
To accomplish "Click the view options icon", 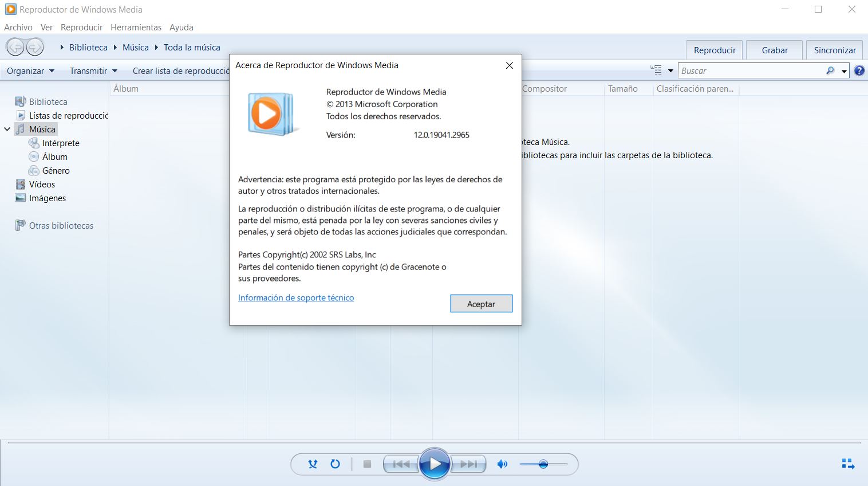I will click(x=656, y=70).
